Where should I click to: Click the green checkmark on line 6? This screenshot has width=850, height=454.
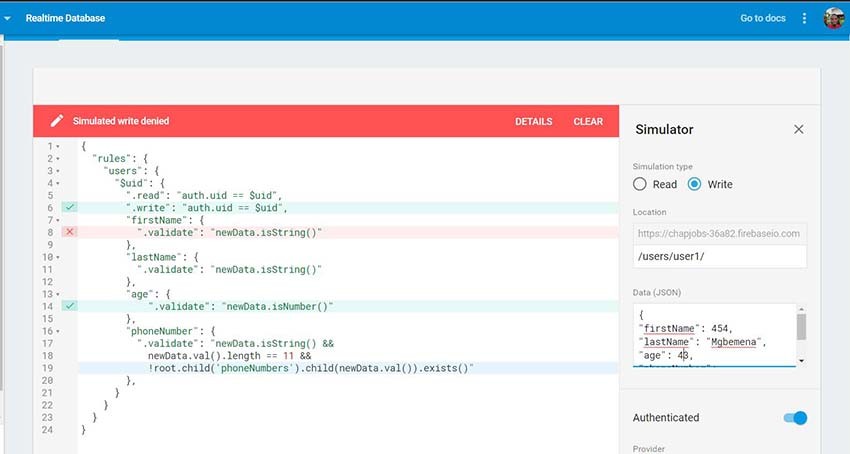[69, 207]
